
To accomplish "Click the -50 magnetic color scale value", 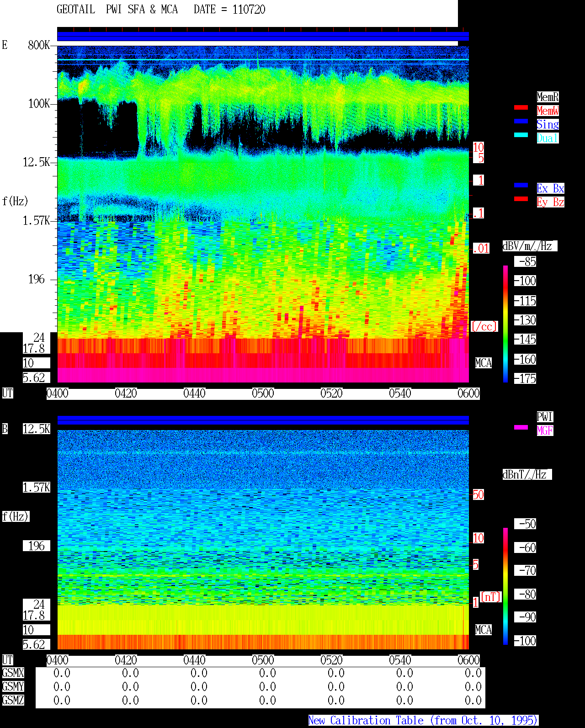I will (x=526, y=524).
